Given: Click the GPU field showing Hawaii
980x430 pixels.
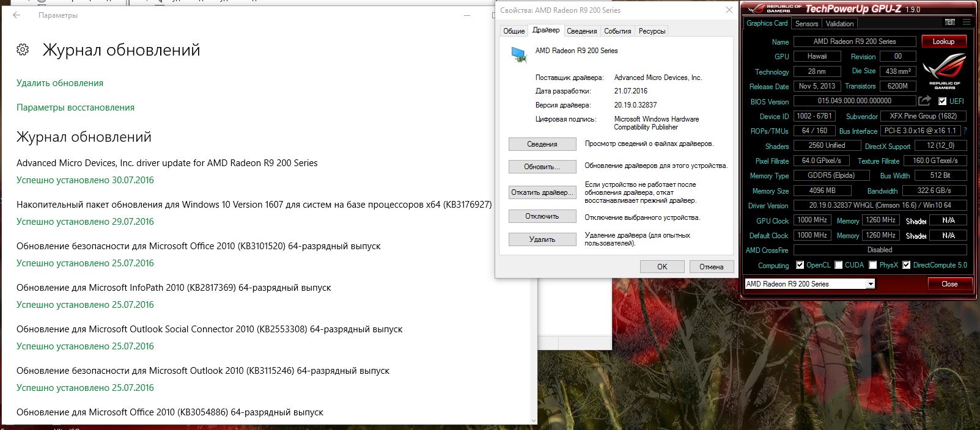Looking at the screenshot, I should 817,56.
